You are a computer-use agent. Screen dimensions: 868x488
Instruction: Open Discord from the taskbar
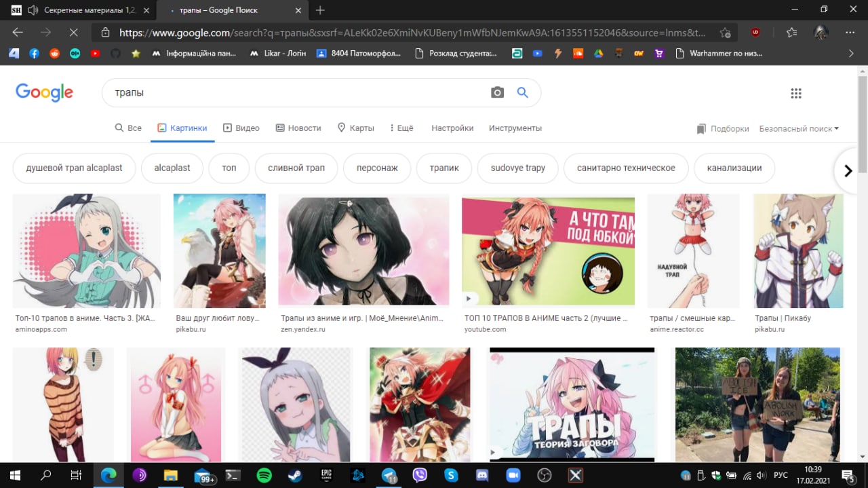(x=482, y=475)
